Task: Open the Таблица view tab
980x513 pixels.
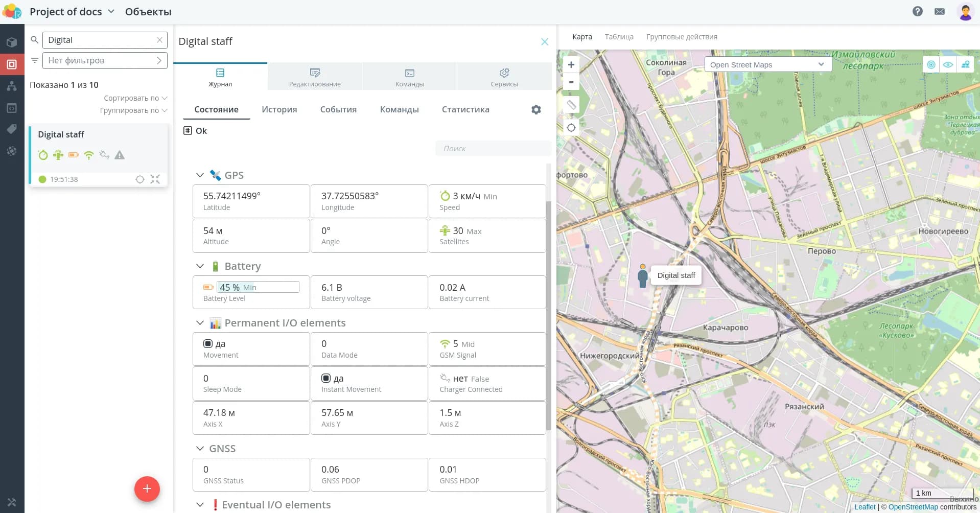Action: (619, 37)
